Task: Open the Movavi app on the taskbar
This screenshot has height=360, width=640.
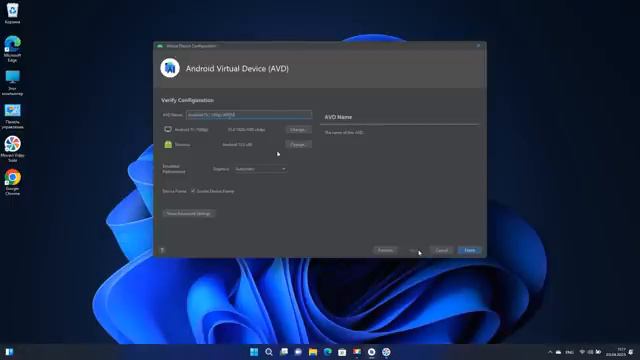Action: tap(386, 352)
